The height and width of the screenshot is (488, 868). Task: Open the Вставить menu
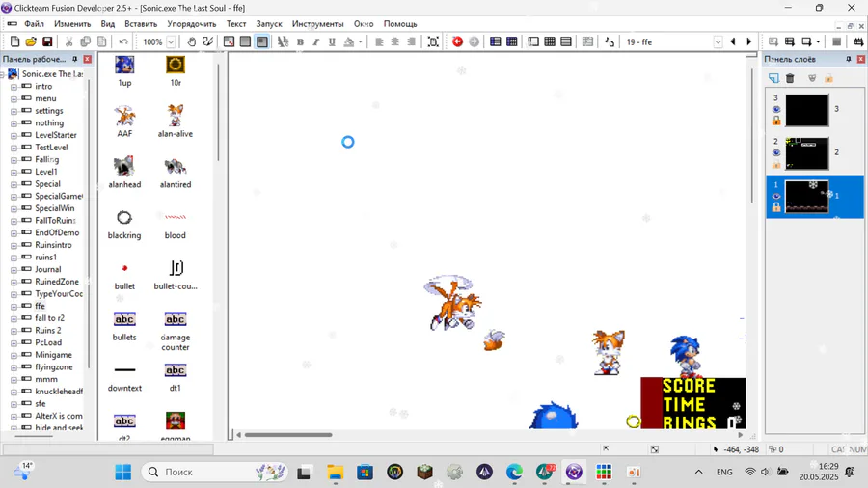[x=141, y=24]
